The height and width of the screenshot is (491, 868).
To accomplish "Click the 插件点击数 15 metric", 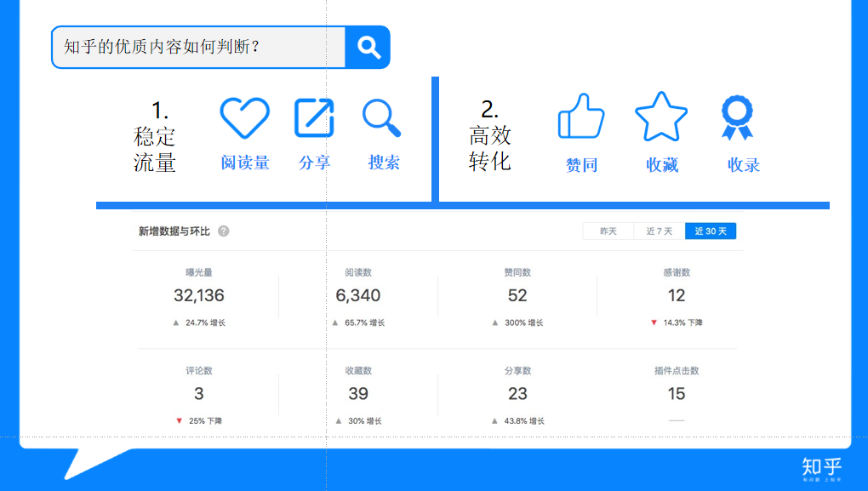I will coord(677,393).
